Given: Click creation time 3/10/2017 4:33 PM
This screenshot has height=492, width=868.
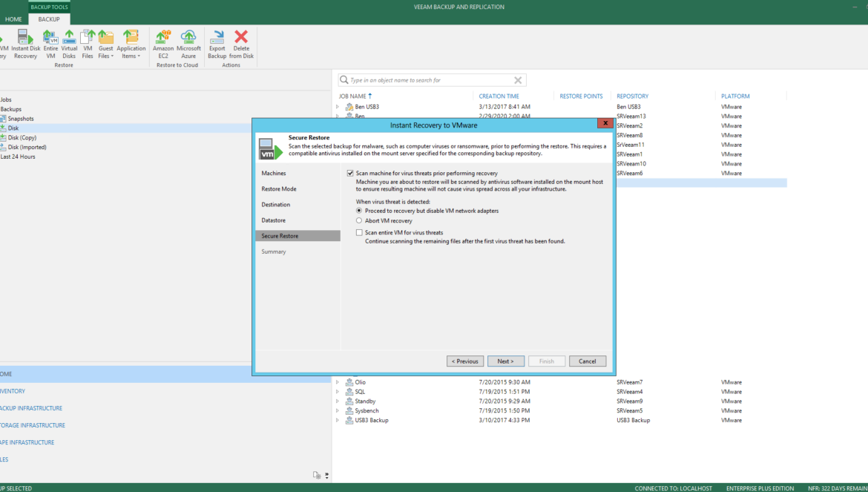Looking at the screenshot, I should point(504,420).
